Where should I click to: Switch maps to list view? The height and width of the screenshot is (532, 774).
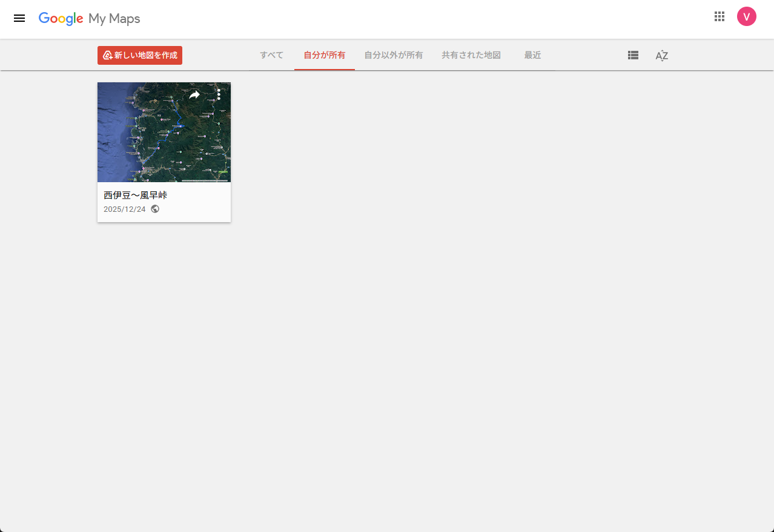pyautogui.click(x=632, y=55)
